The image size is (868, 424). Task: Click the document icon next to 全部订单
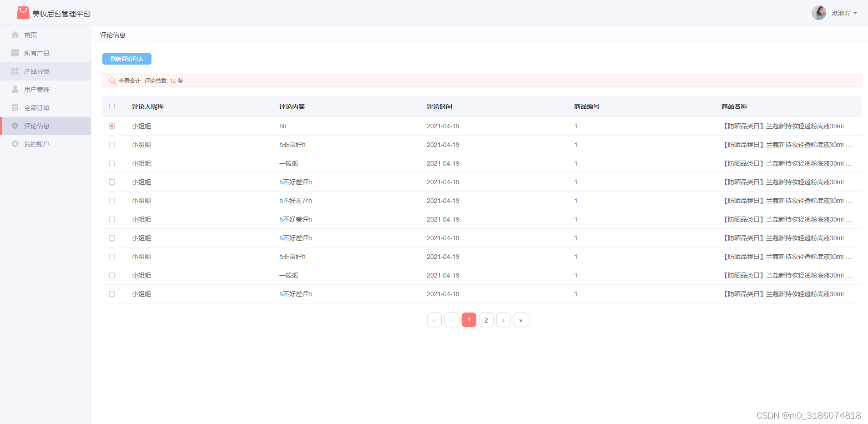pyautogui.click(x=15, y=107)
